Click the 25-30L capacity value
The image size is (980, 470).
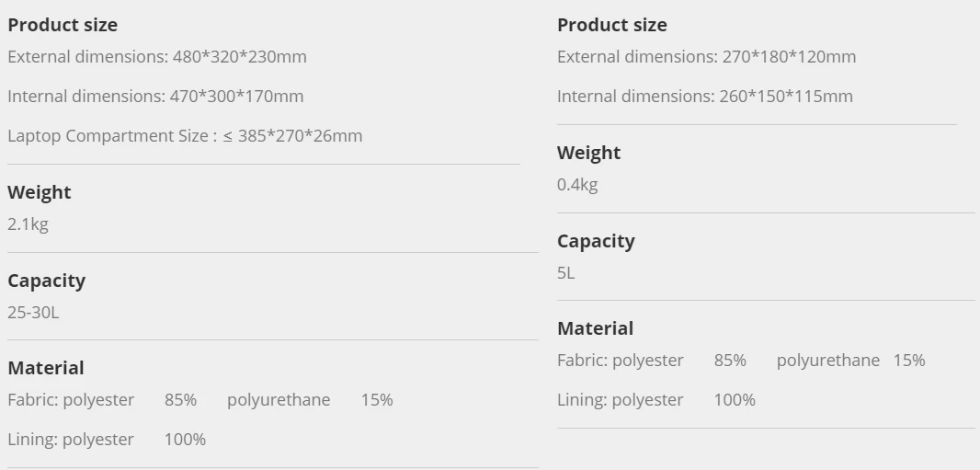tap(33, 313)
